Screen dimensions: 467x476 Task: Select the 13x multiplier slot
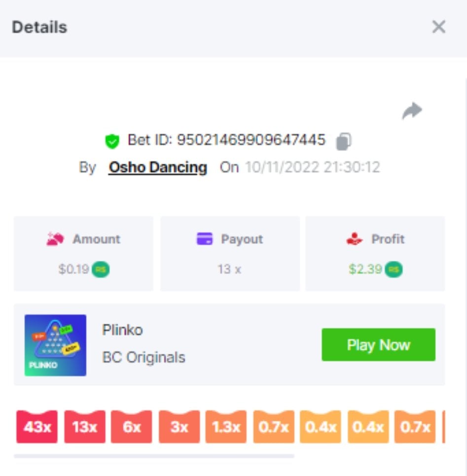click(x=85, y=427)
